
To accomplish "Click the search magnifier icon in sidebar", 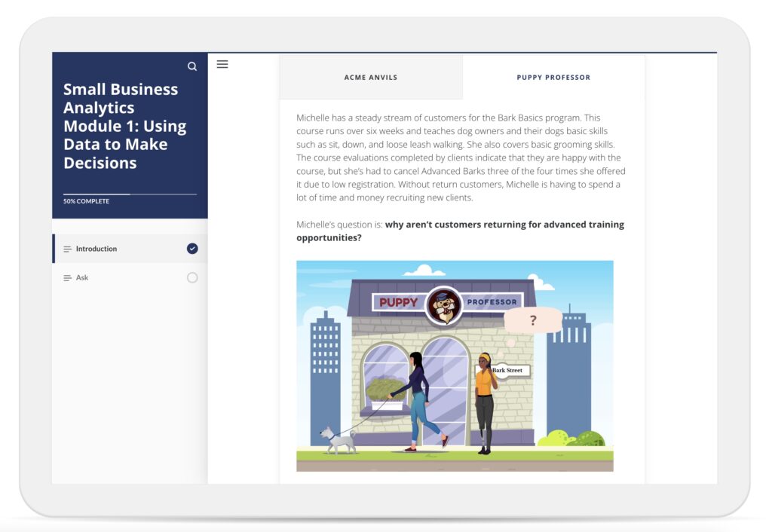I will click(x=192, y=66).
